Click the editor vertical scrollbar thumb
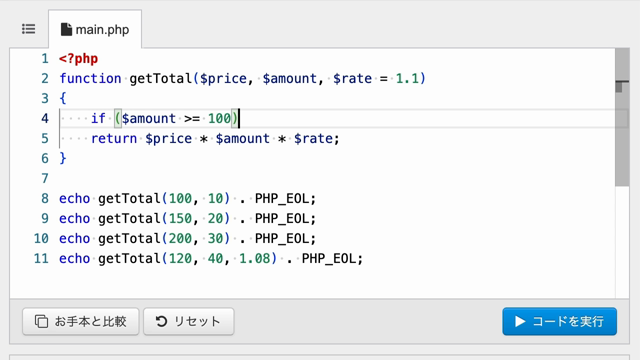640x360 pixels. coord(622,118)
